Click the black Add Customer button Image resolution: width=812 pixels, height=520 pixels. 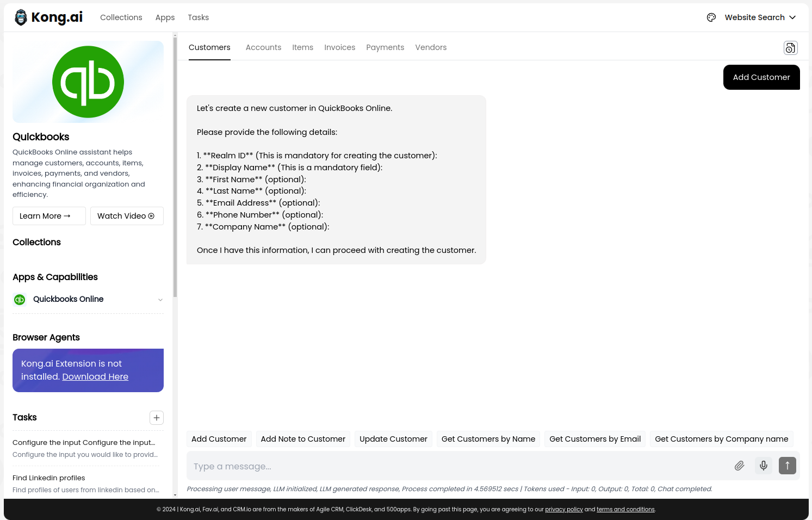pos(761,77)
